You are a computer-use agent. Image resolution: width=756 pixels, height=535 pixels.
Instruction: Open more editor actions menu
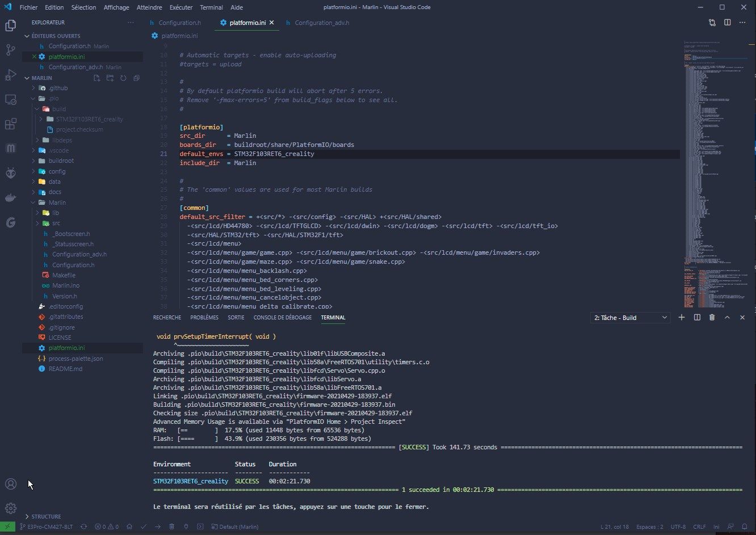click(743, 23)
